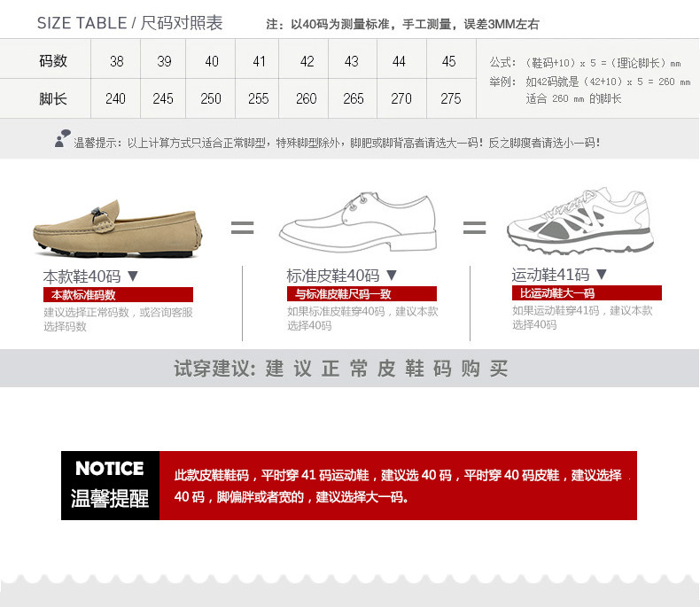The width and height of the screenshot is (700, 607).
Task: Click the triangle arrow beside 运动鞋41码
Action: tap(602, 274)
